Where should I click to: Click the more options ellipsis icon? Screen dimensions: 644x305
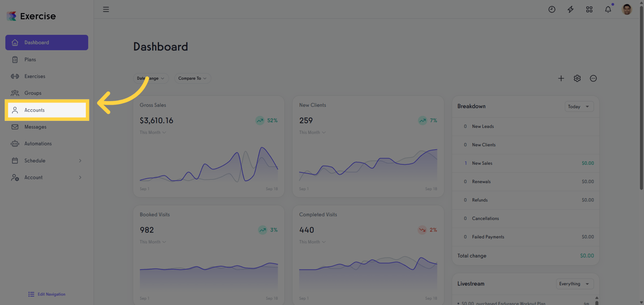click(x=593, y=79)
